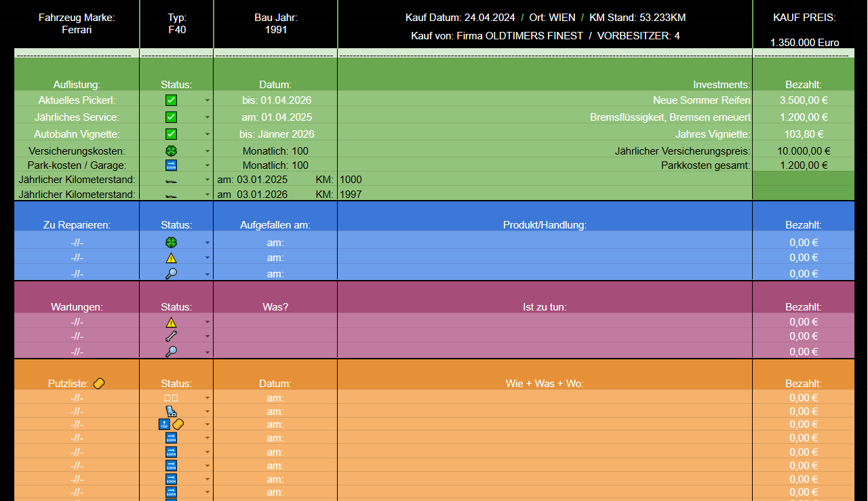868x501 pixels.
Task: Click the sponge icon next to Putzliste heading
Action: pos(99,383)
